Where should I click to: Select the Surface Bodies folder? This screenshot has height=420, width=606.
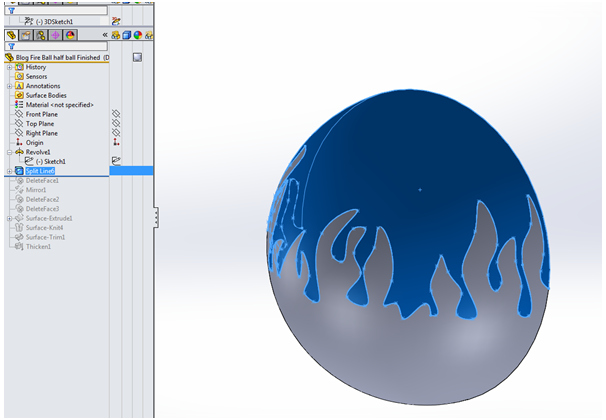(x=46, y=95)
